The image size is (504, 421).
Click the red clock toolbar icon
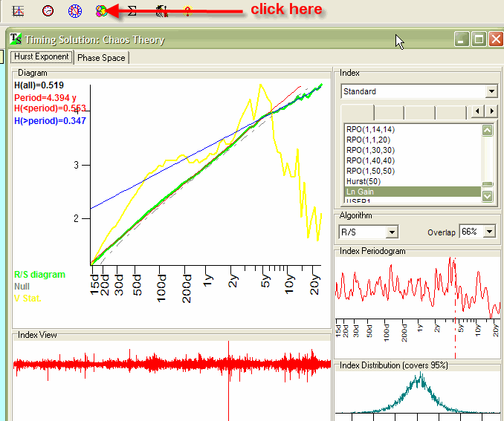(x=48, y=10)
